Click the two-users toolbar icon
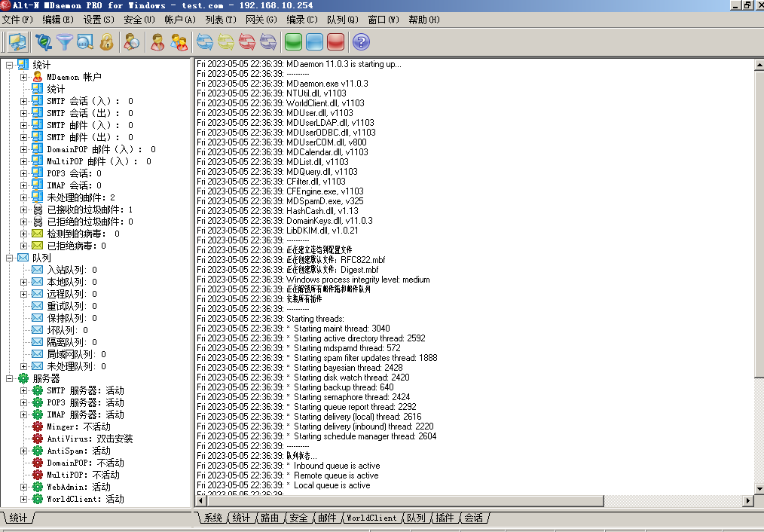 [179, 42]
